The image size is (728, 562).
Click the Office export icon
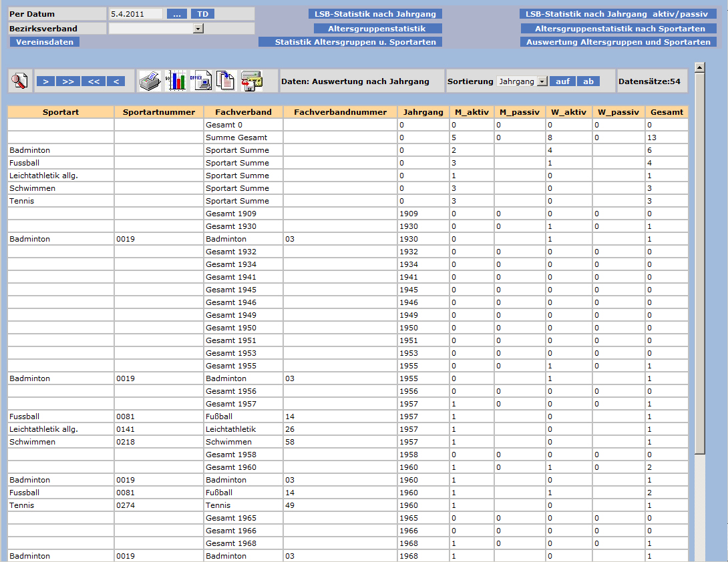tap(200, 81)
